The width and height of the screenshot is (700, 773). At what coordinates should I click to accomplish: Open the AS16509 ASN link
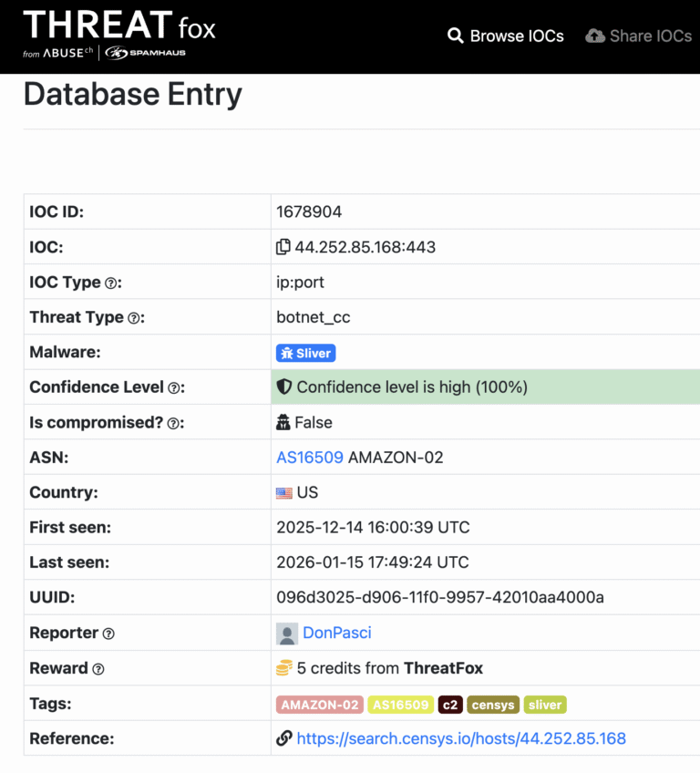(308, 457)
